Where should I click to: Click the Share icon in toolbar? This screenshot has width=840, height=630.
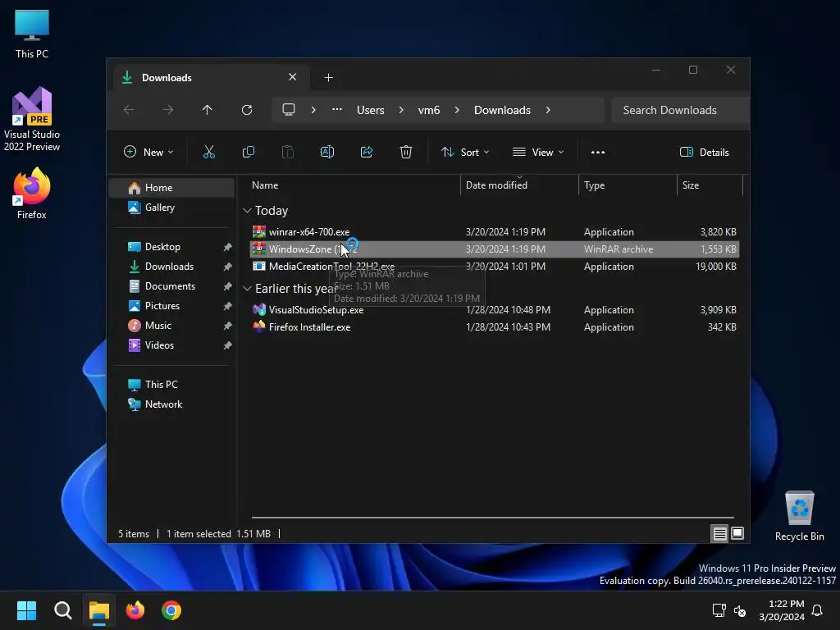[x=367, y=152]
